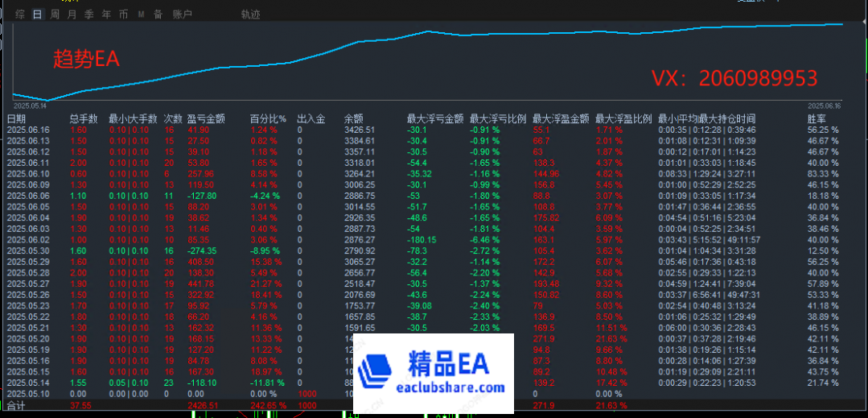Viewport: 868px width, 418px height.
Task: Sort by the 胜率 column header
Action: click(x=817, y=119)
